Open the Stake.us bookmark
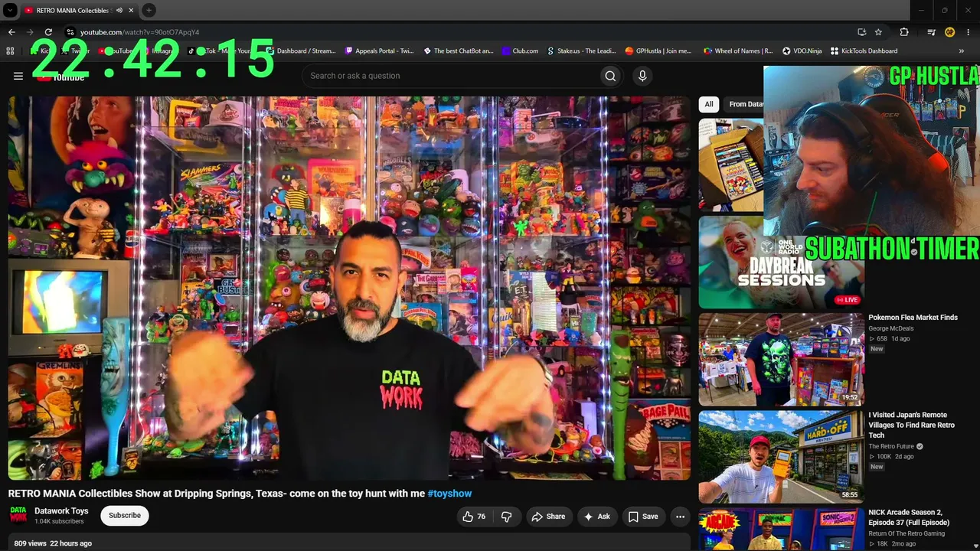Image resolution: width=980 pixels, height=551 pixels. click(x=581, y=51)
